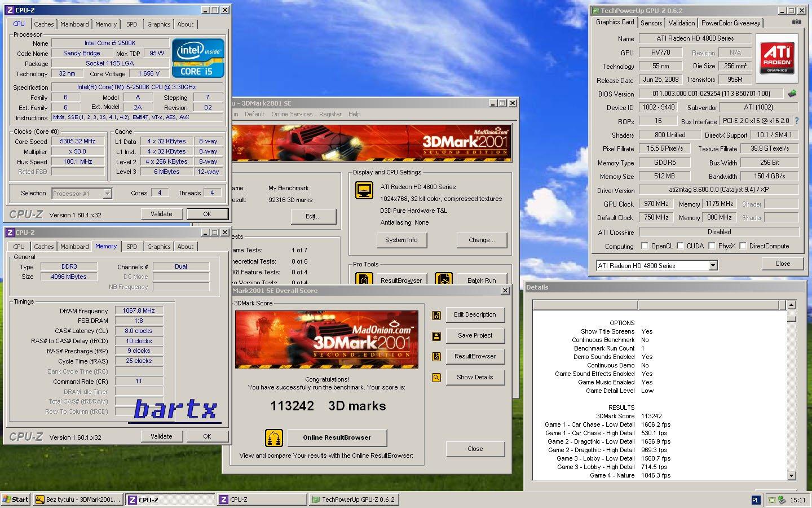Click the magnifier icon beside Show Details

coord(436,378)
